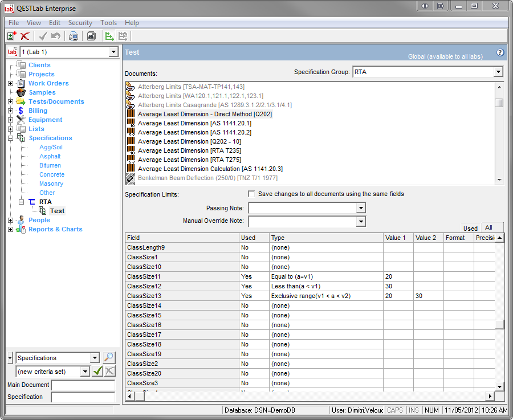Open the Specification Group dropdown
513x420 pixels.
(x=498, y=72)
